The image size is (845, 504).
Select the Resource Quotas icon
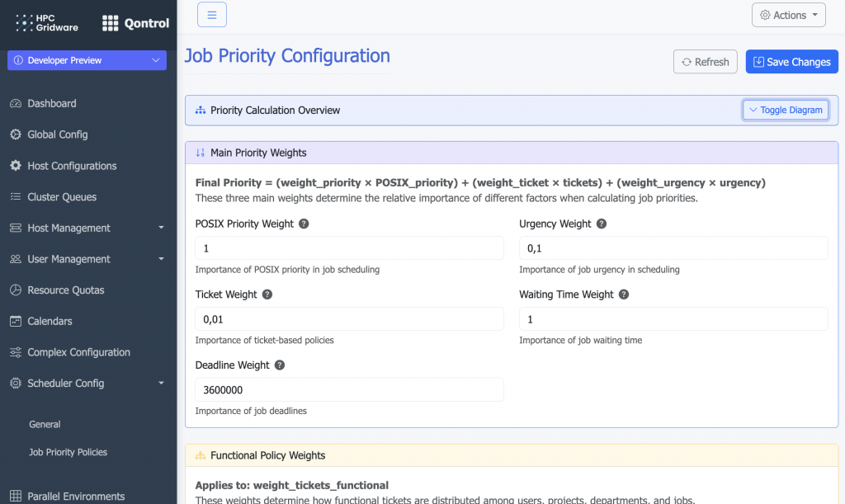pos(16,290)
